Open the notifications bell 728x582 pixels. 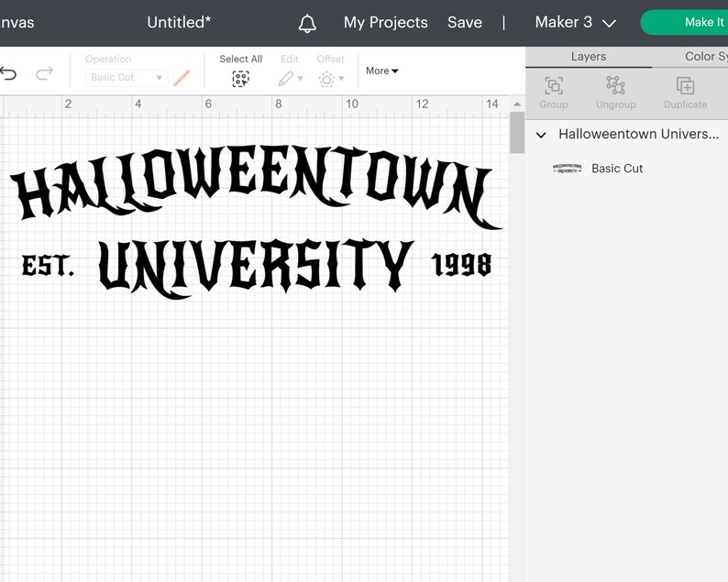tap(307, 23)
